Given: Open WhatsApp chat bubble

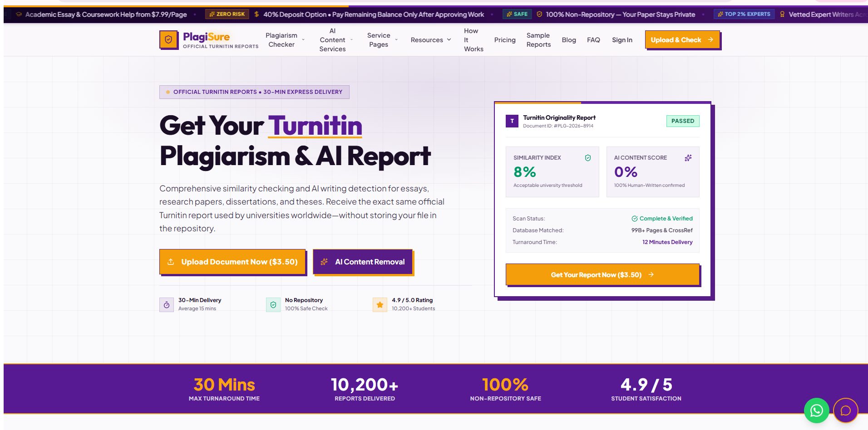Looking at the screenshot, I should (x=816, y=410).
